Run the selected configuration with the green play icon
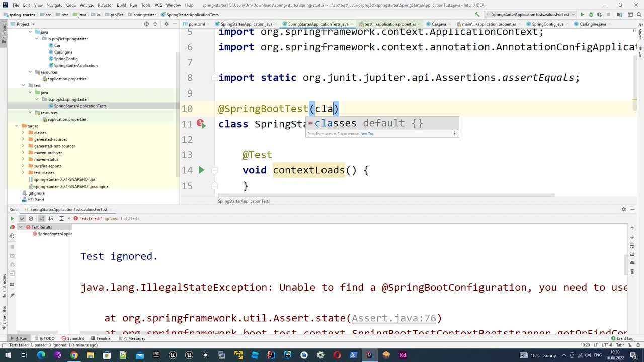This screenshot has height=362, width=644. 582,15
